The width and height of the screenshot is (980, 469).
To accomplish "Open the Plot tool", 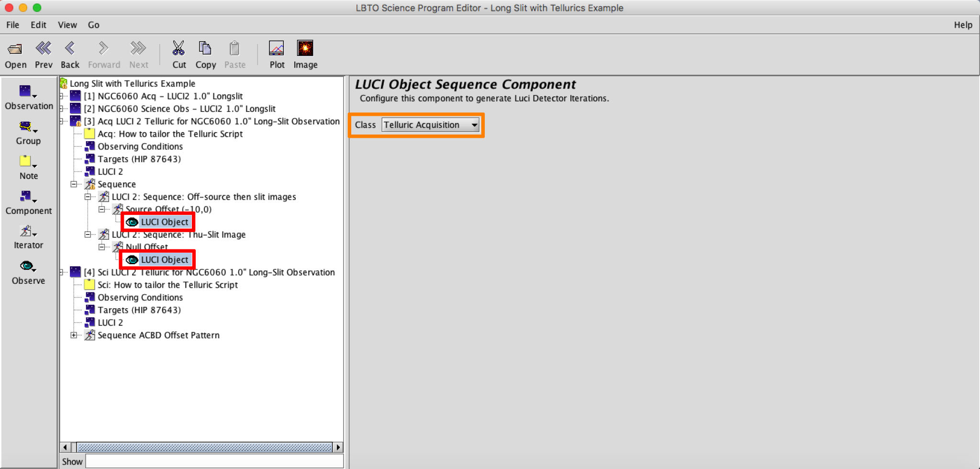I will pos(277,48).
